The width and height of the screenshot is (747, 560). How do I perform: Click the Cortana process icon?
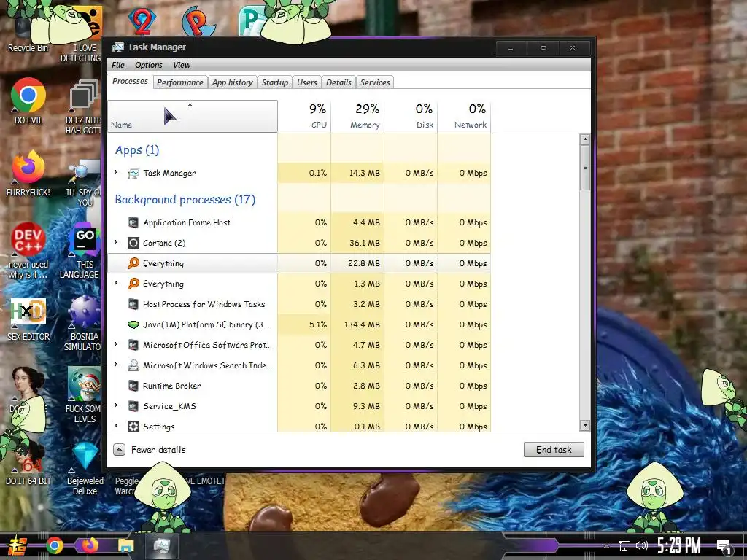pos(133,243)
